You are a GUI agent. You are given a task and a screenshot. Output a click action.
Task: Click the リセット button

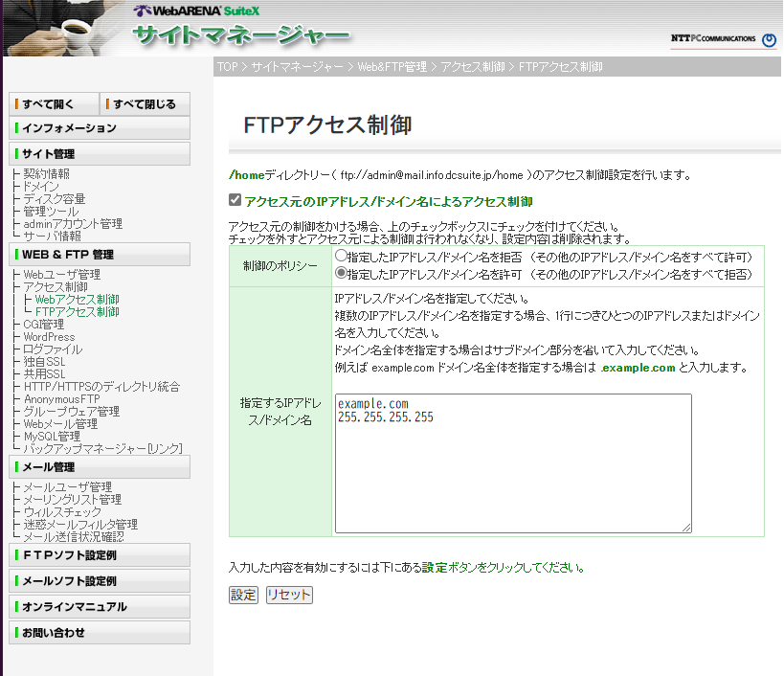pos(289,595)
